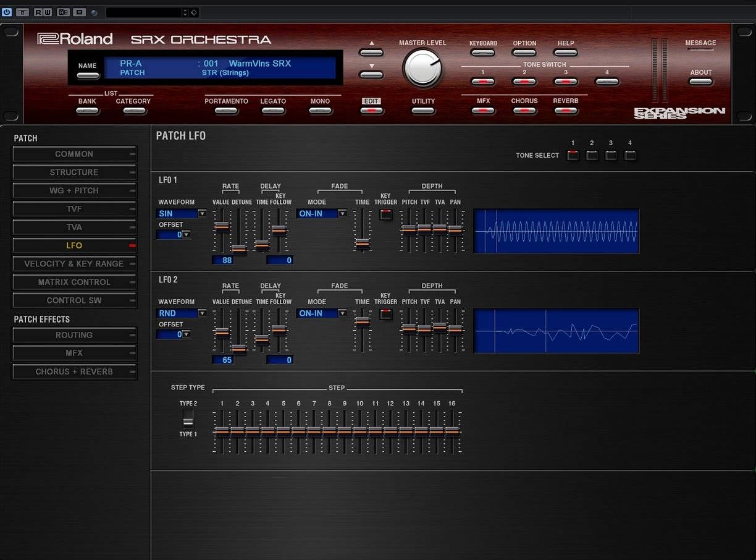Click LFO 1 rate value field showing 88

(x=223, y=260)
